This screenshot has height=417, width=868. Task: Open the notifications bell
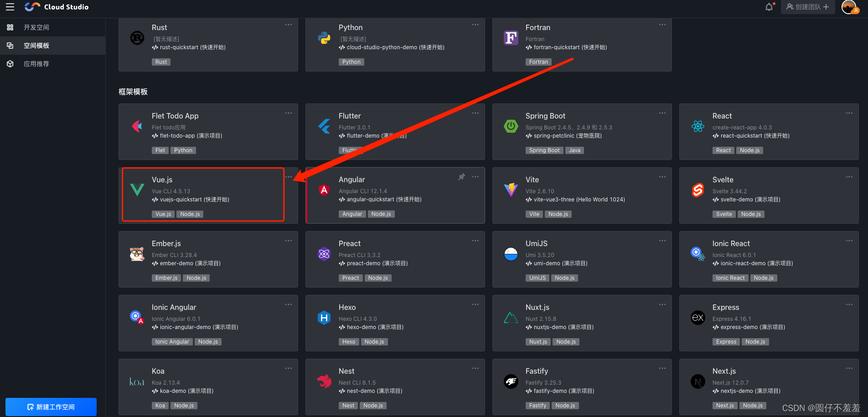769,7
